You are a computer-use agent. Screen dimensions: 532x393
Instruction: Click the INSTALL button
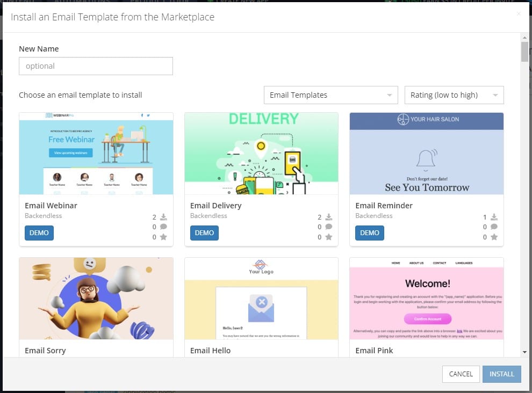[502, 374]
